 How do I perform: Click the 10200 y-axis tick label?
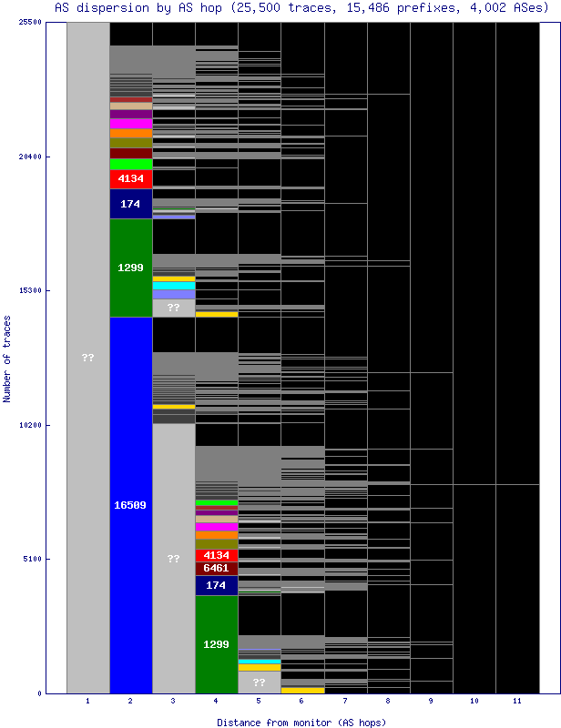(29, 425)
